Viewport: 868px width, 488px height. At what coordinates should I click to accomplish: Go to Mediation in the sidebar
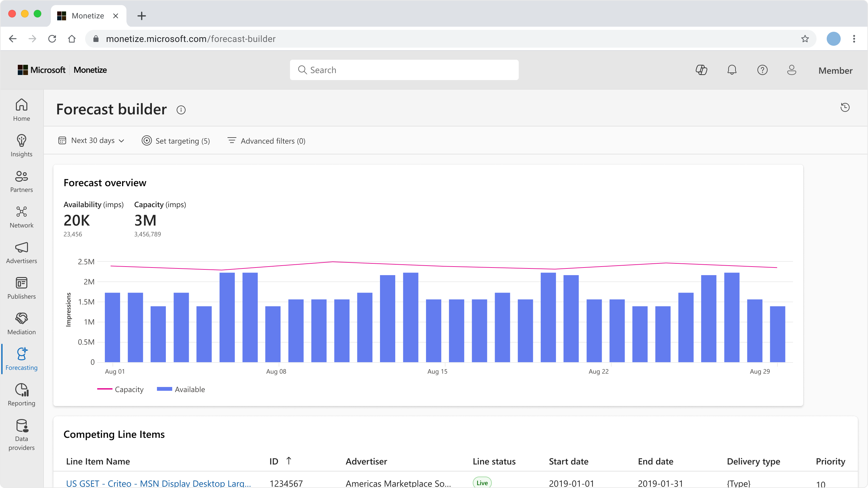(22, 324)
